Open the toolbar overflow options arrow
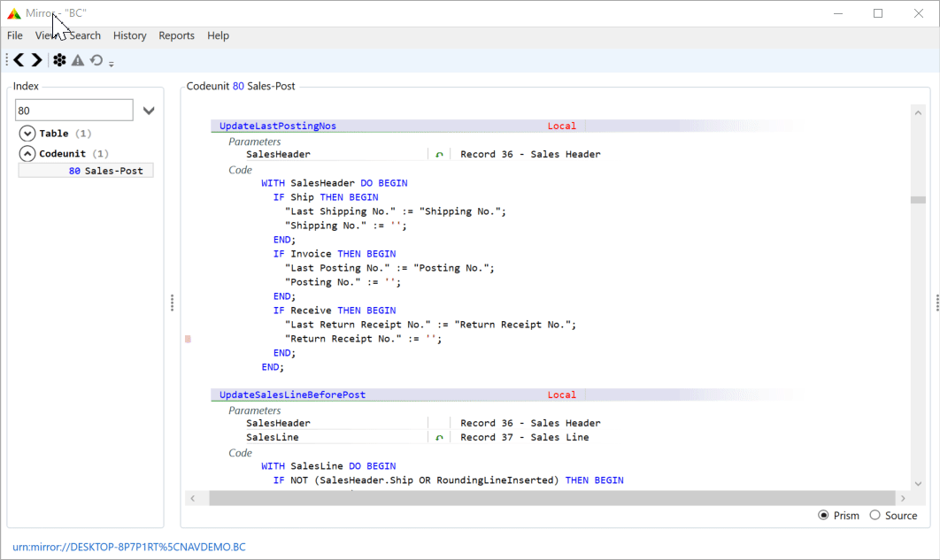Viewport: 940px width, 560px height. point(112,63)
